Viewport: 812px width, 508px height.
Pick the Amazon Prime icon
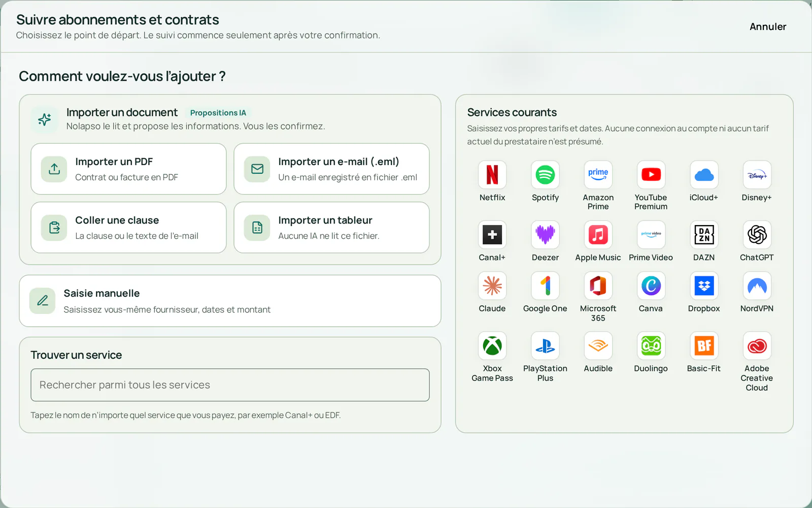click(x=598, y=175)
